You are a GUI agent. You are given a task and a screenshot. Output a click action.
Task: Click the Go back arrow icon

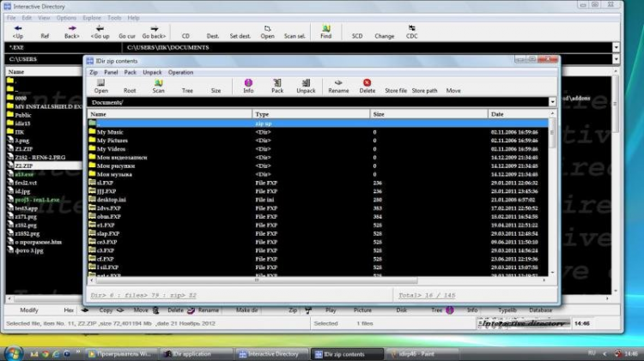(x=154, y=28)
